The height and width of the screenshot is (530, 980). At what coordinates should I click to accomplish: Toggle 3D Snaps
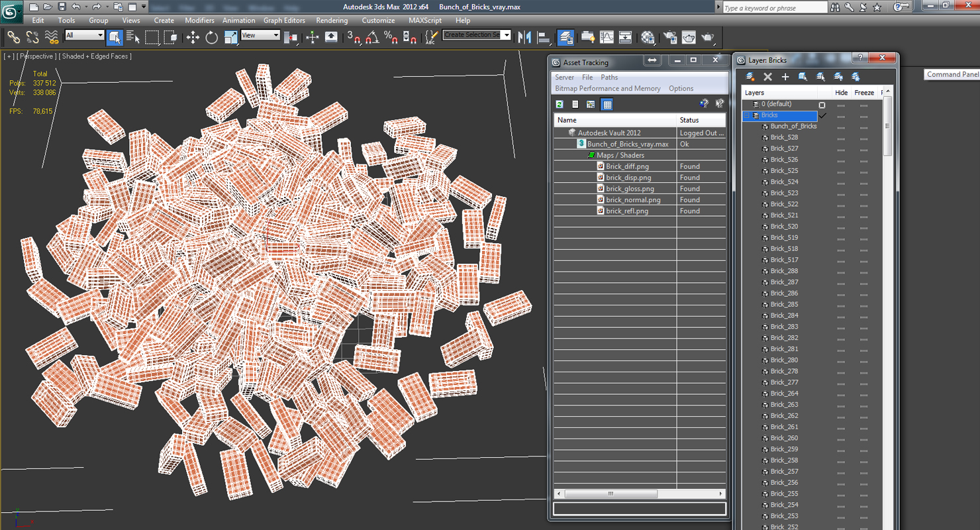(354, 37)
